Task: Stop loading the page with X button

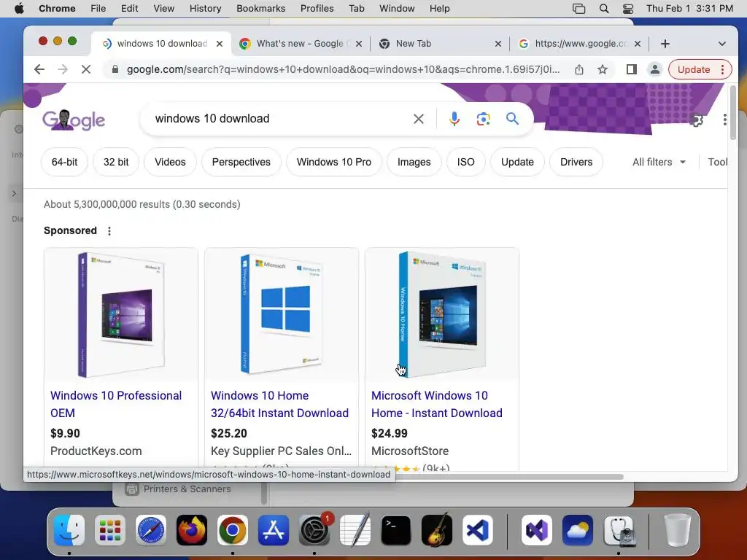Action: click(86, 69)
